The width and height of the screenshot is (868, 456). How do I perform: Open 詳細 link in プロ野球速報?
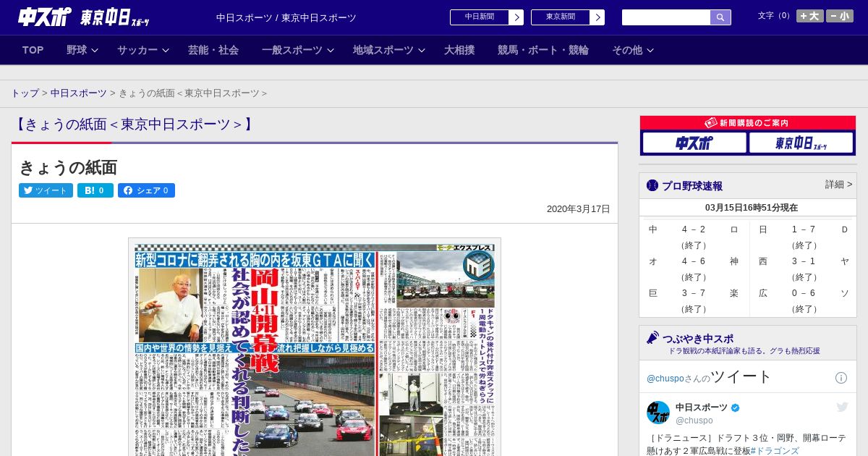838,185
